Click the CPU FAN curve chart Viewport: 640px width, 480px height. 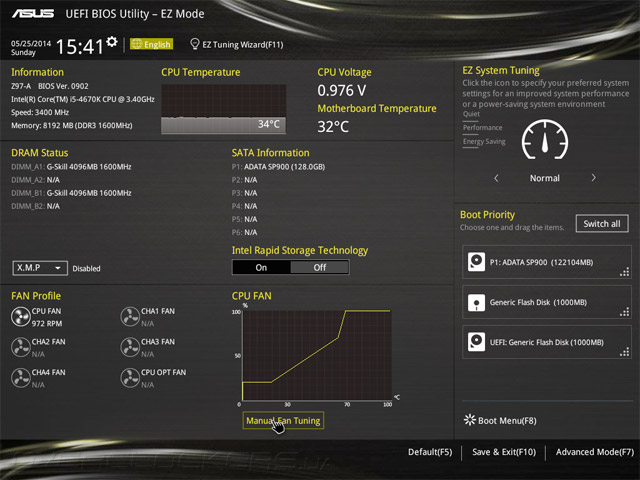(317, 355)
